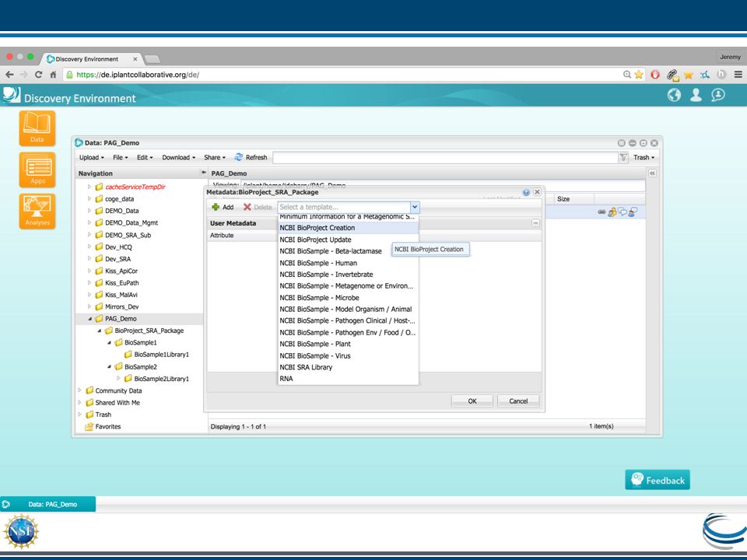Viewport: 747px width, 560px height.
Task: Confirm the Metadata dialog with OK
Action: [472, 401]
